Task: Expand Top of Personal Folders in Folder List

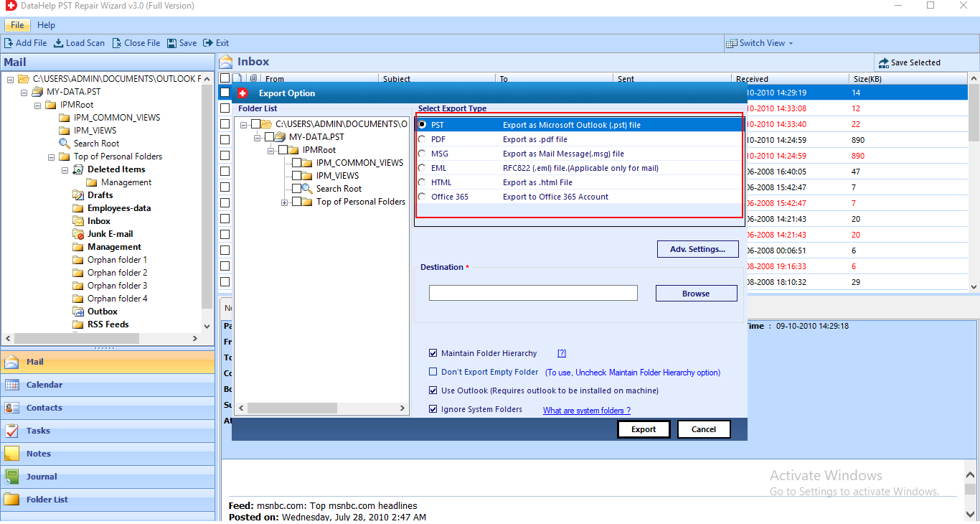Action: [283, 201]
